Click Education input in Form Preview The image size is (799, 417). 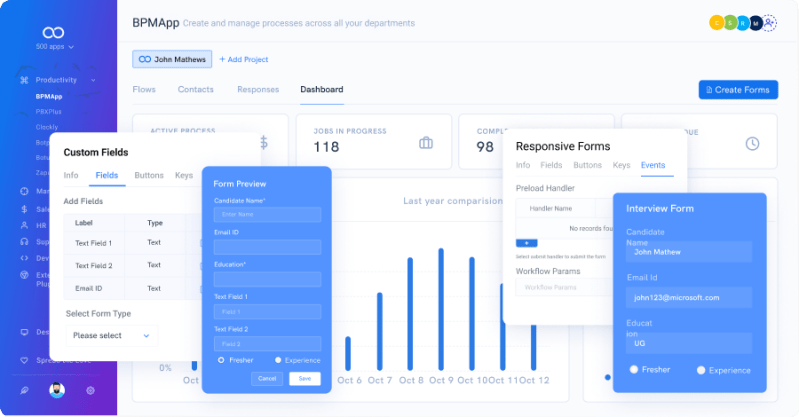(x=268, y=279)
